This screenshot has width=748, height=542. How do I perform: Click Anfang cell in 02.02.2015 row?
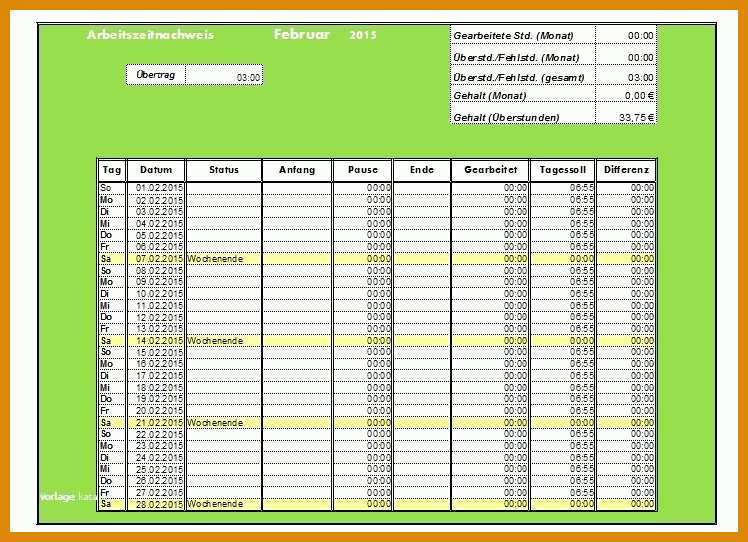297,200
